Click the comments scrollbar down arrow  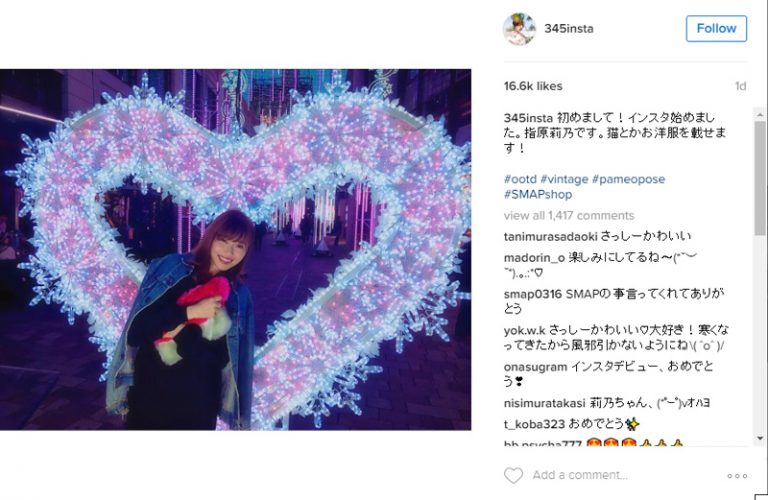[760, 438]
